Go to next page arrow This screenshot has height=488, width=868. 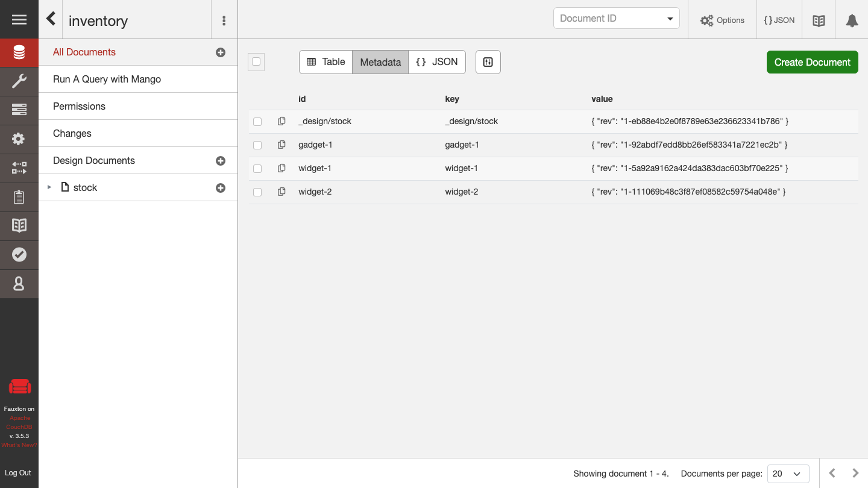855,474
